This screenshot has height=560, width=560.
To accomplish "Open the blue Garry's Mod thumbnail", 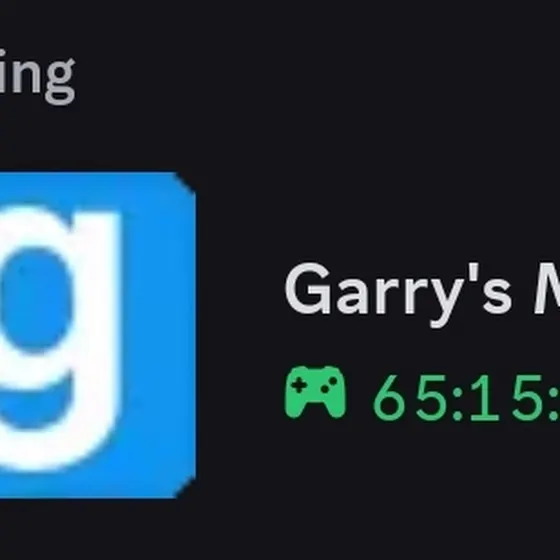I will 98,335.
